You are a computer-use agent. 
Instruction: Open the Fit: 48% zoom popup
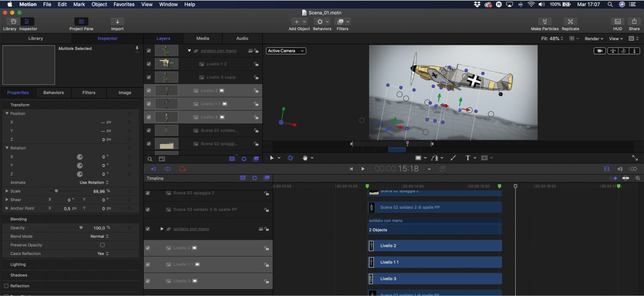552,39
